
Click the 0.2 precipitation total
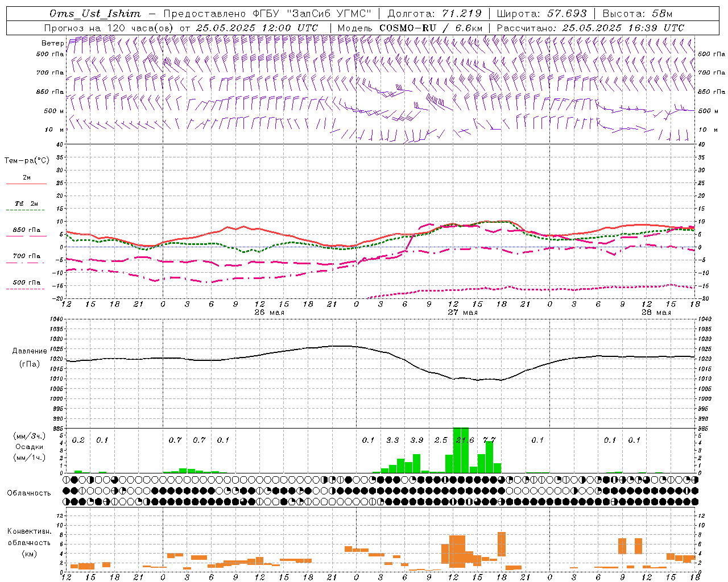(78, 440)
